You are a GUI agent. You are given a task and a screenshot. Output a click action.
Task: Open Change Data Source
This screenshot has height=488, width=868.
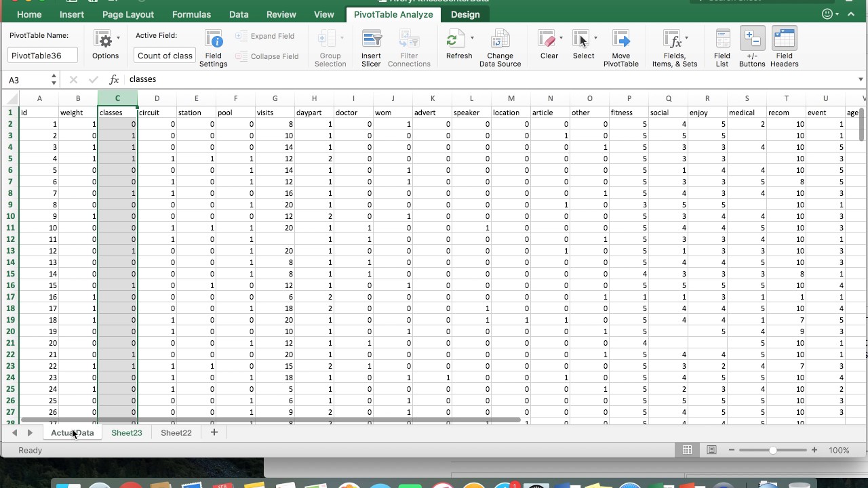pyautogui.click(x=500, y=48)
